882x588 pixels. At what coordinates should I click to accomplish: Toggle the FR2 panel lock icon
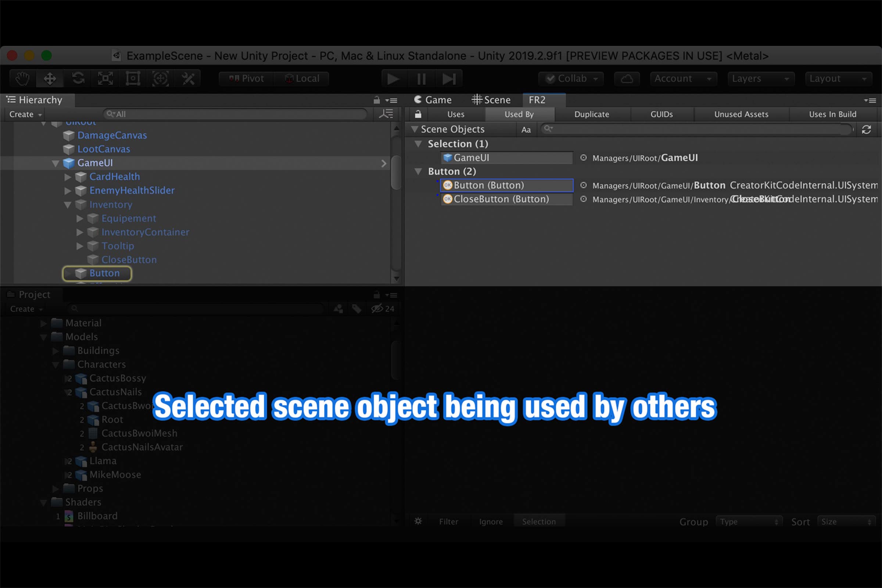pos(418,114)
